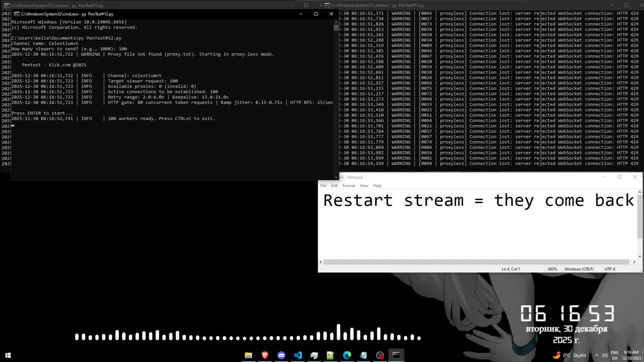
Task: Click the 'Proxy file not found' warning line
Action: pos(143,54)
